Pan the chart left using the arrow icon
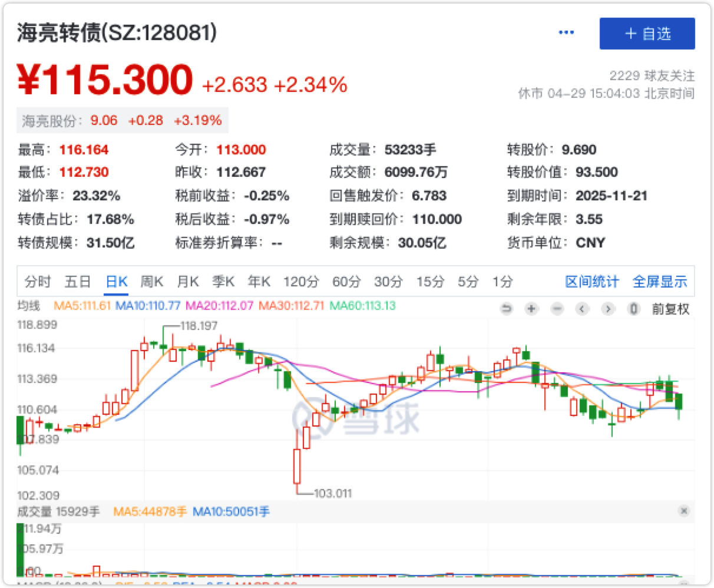Viewport: 714px width, 588px height. pos(583,308)
